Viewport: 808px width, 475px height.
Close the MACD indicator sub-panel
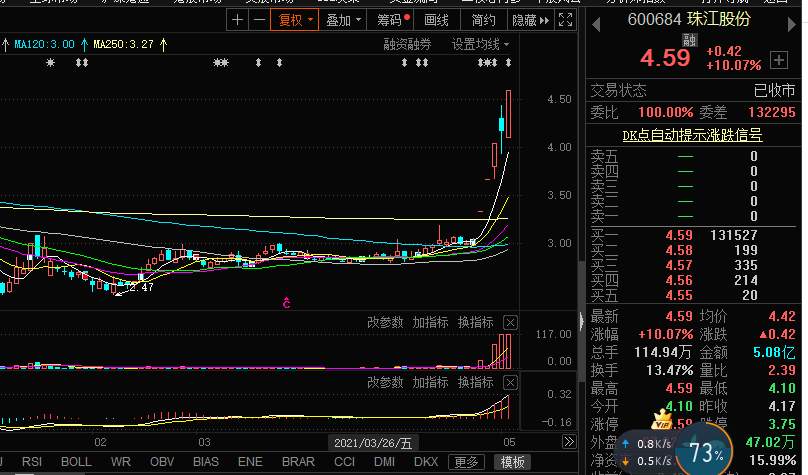[510, 383]
